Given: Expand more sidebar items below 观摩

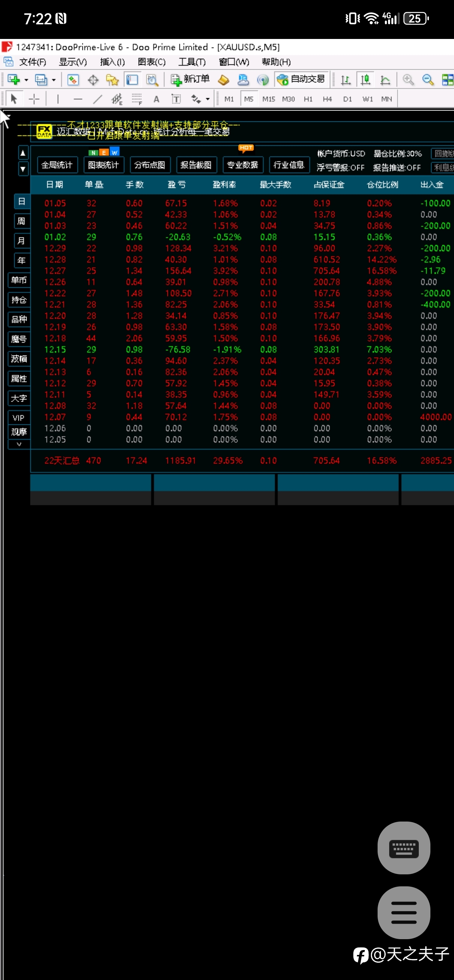Looking at the screenshot, I should tap(19, 444).
